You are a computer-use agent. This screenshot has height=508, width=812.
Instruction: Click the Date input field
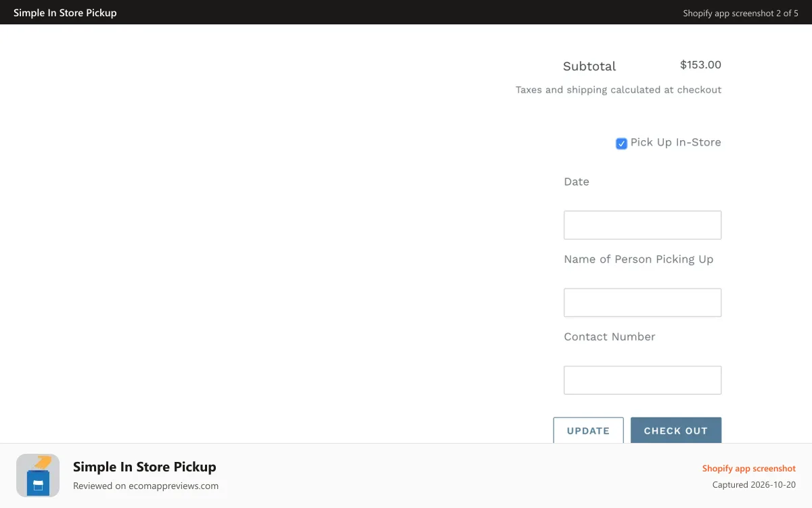[x=642, y=225]
